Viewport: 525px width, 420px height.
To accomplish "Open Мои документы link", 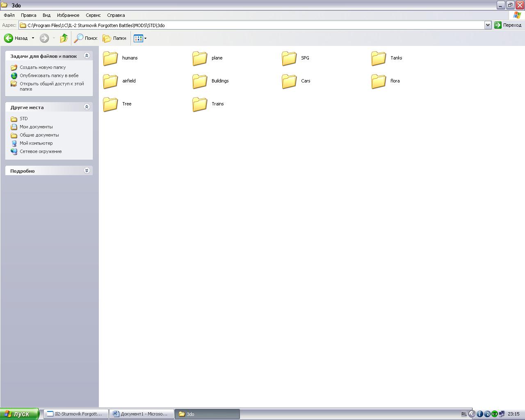I will [x=36, y=127].
